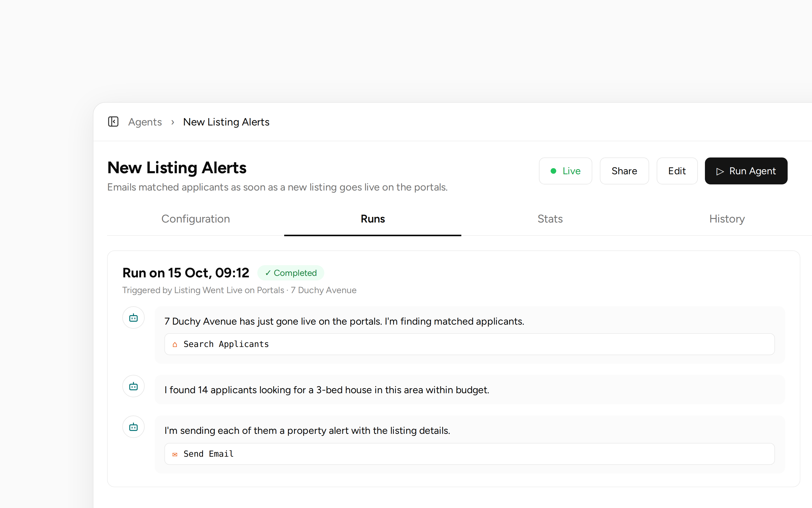
Task: View the History tab
Action: click(x=727, y=219)
